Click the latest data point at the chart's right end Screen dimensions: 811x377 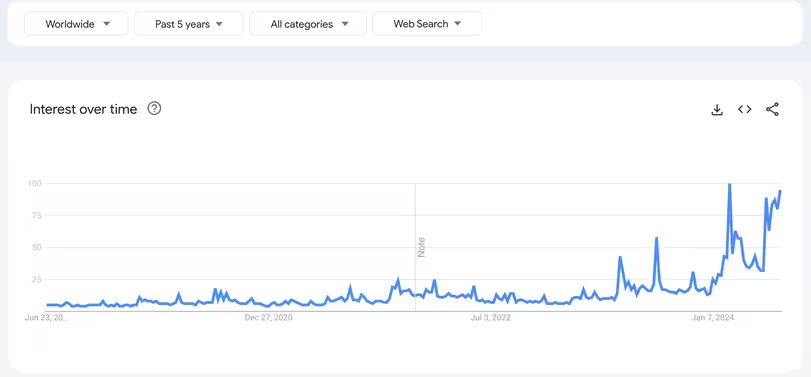780,191
